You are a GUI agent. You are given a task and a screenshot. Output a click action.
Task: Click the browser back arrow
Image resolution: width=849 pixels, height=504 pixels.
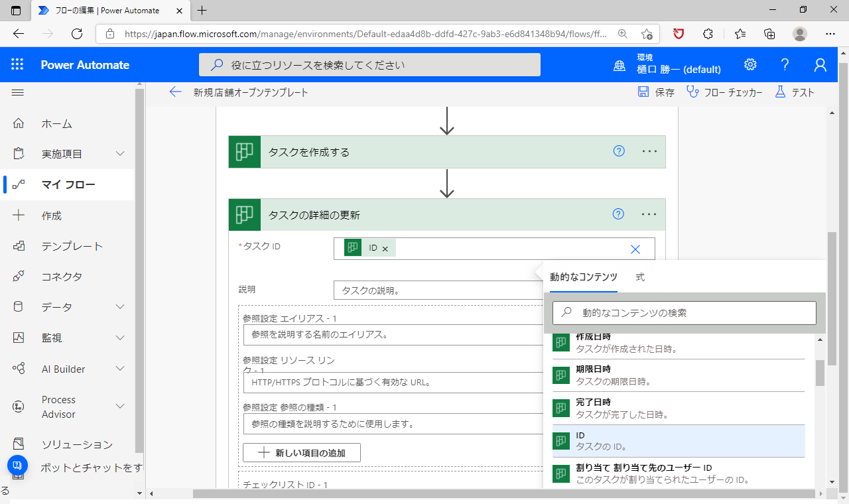click(19, 34)
